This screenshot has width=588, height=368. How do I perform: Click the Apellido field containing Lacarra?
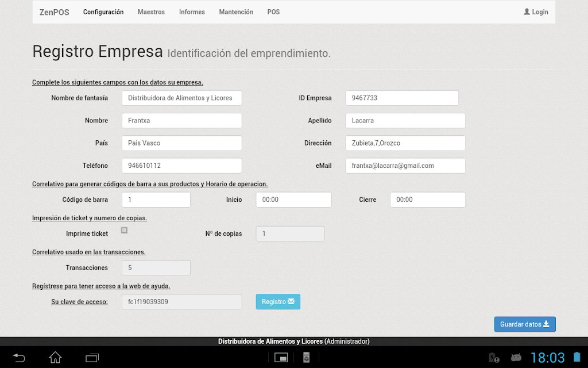(x=405, y=121)
